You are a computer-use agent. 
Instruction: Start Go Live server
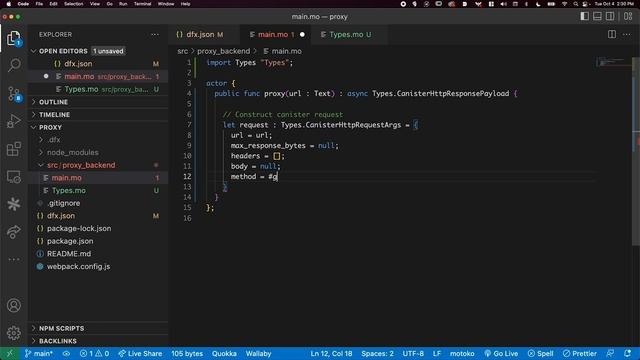[501, 353]
